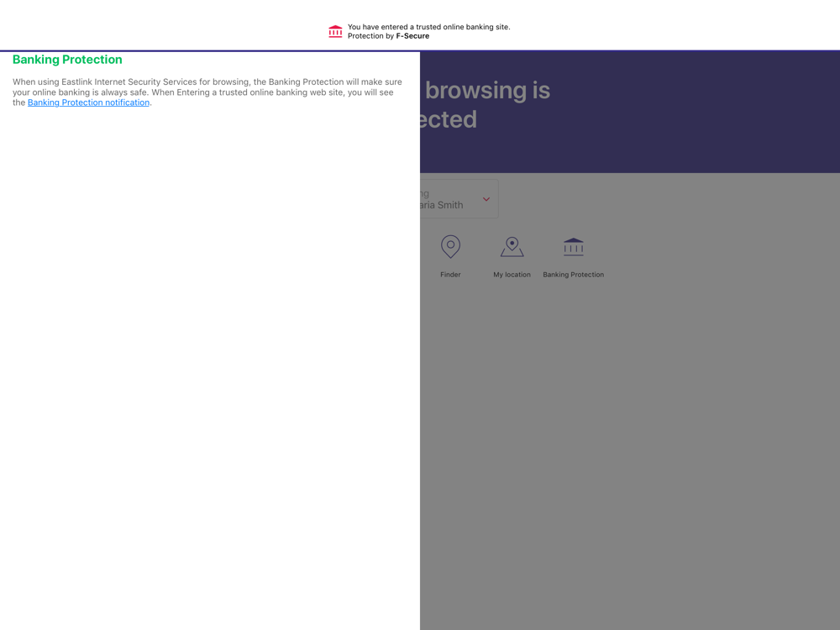The height and width of the screenshot is (630, 840).
Task: Click the red bank icon in notification banner
Action: (335, 32)
